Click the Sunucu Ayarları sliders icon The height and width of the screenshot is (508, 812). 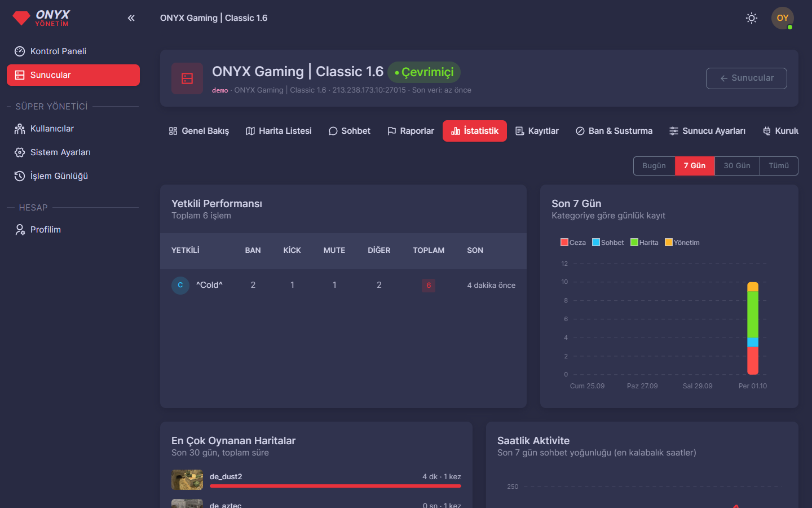pyautogui.click(x=674, y=131)
